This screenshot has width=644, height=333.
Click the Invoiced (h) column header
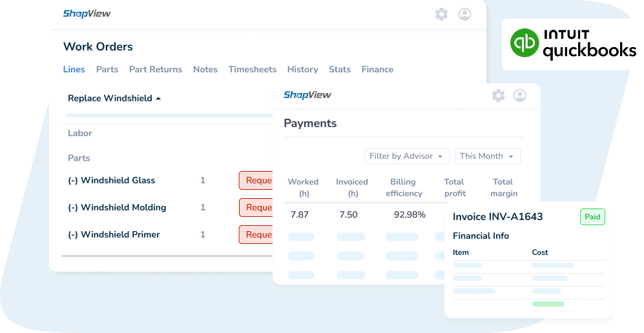click(x=352, y=187)
